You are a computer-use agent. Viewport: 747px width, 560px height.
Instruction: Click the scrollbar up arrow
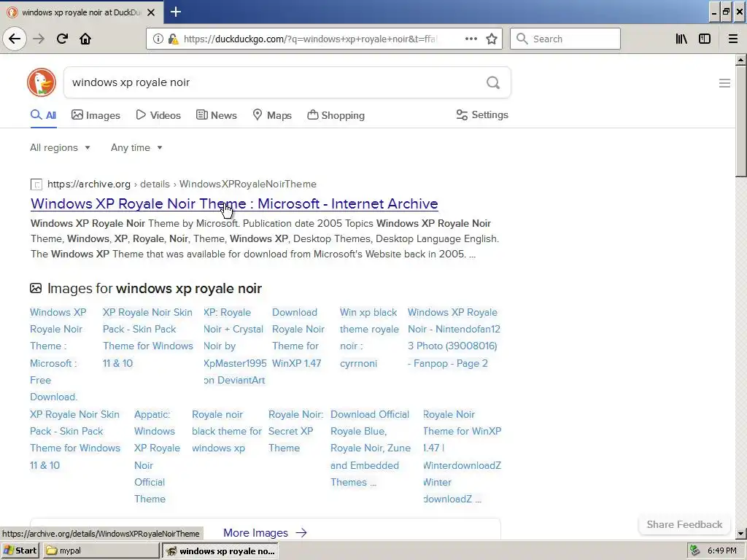[740, 60]
